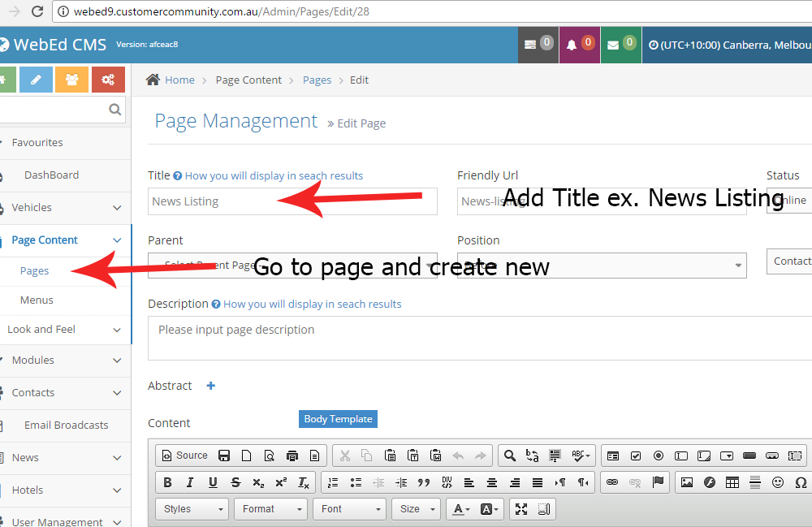Toggle Source view in editor
Screen dimensions: 812x527
(x=185, y=456)
